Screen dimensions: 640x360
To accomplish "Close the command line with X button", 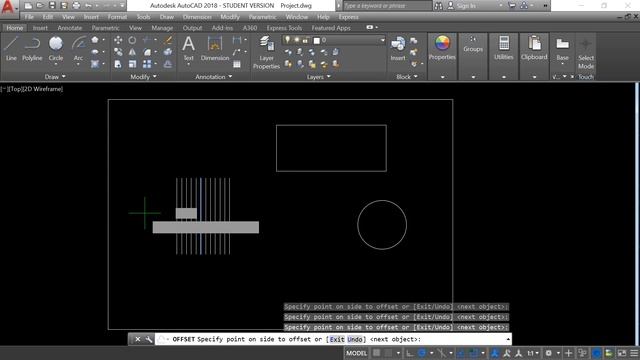I will pos(138,339).
